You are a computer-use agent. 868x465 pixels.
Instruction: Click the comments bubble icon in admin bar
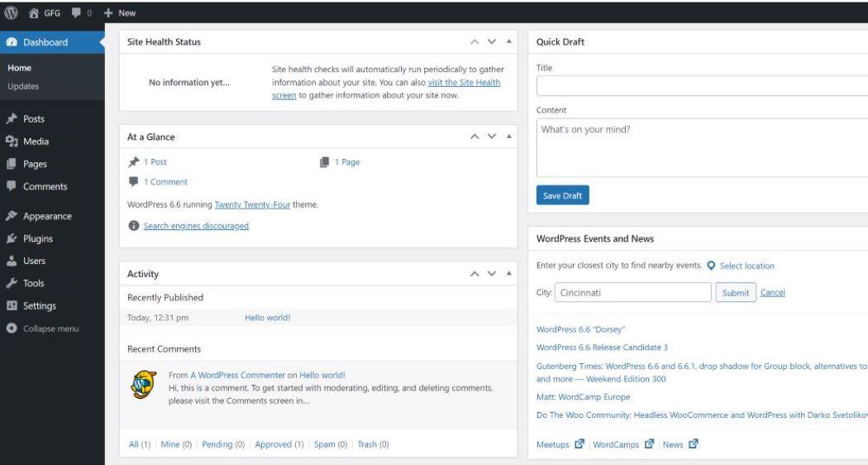[x=79, y=13]
